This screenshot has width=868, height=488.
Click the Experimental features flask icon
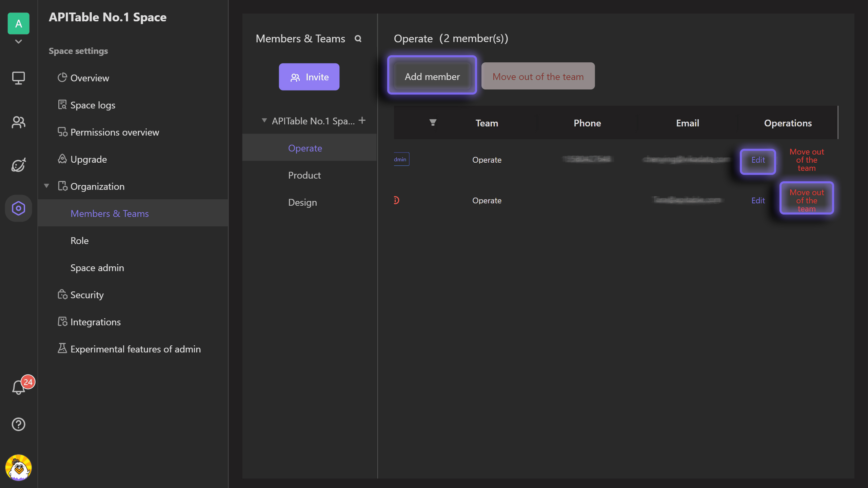(x=62, y=348)
